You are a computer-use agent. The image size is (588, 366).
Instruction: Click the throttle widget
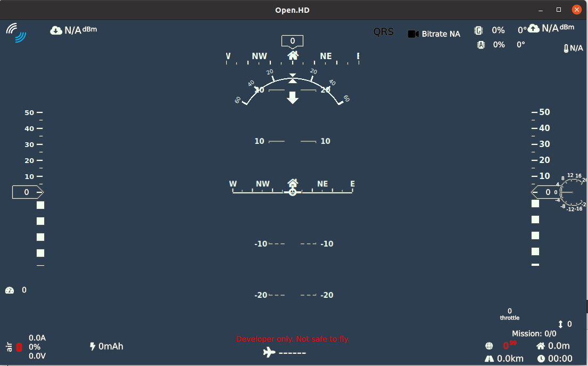(x=510, y=314)
